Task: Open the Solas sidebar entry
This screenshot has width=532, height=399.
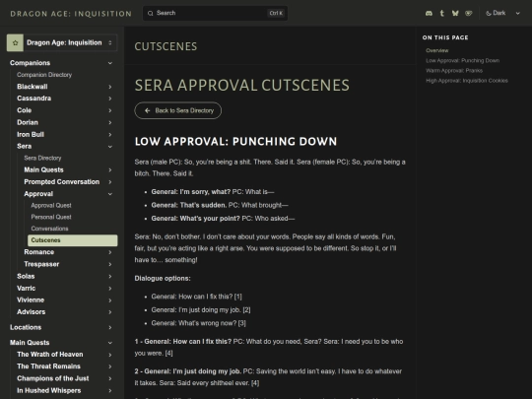Action: 26,277
